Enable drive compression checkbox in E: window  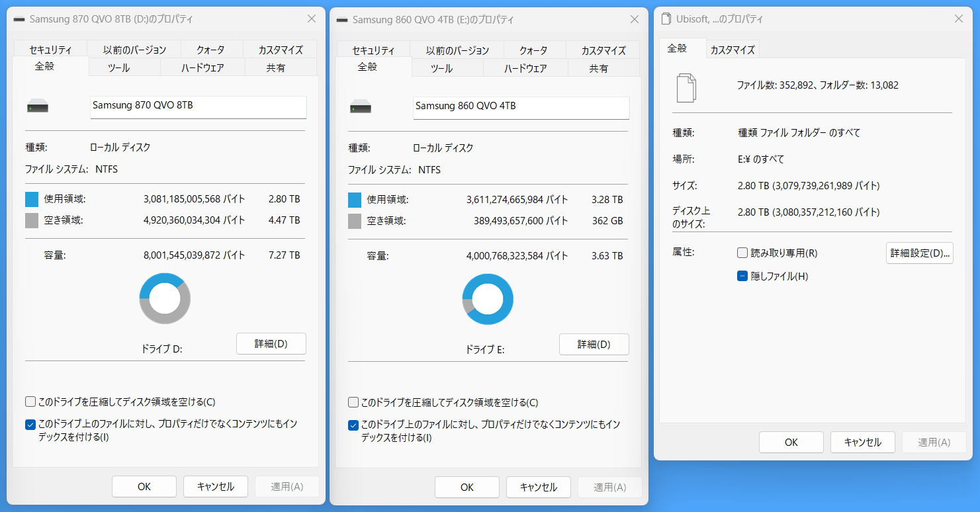353,402
